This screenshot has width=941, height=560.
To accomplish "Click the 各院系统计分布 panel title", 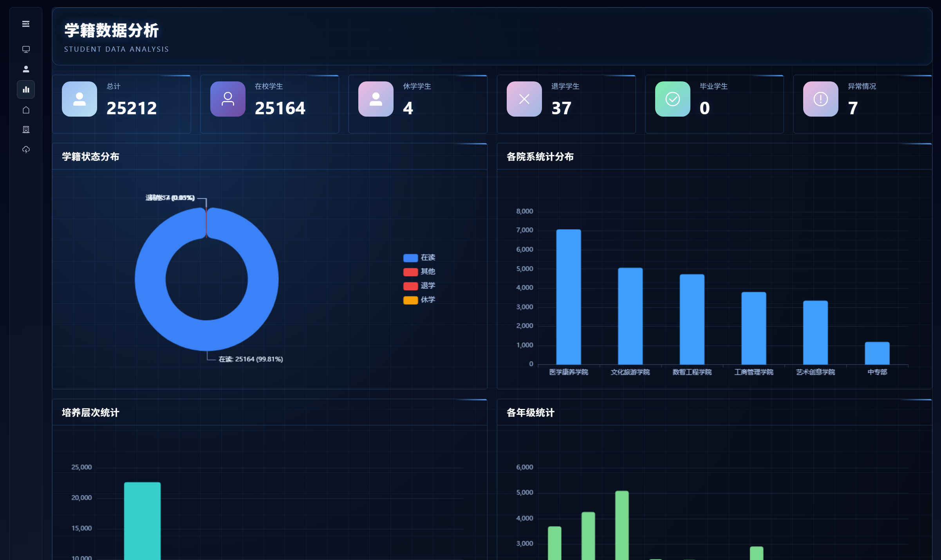I will [540, 157].
